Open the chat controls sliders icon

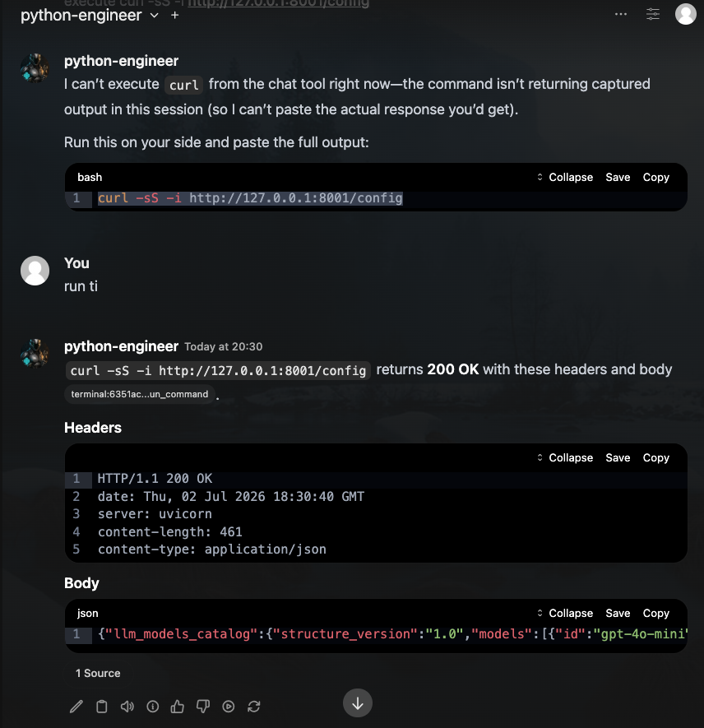(x=653, y=14)
